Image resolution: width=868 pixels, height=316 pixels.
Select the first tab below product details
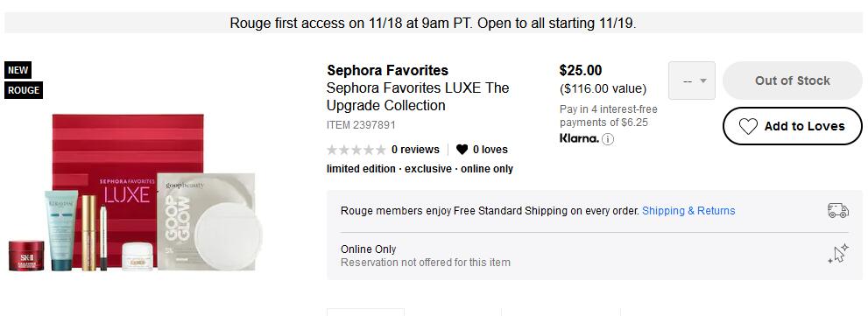point(365,312)
